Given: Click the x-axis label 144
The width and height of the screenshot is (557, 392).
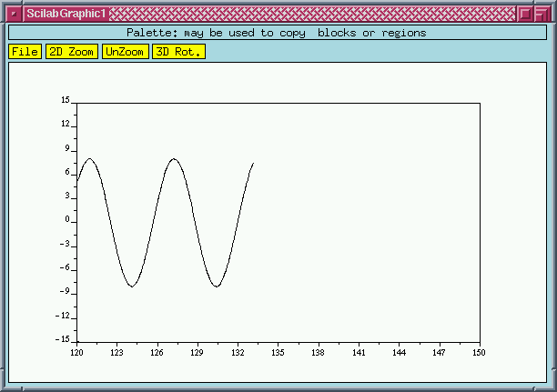Looking at the screenshot, I should (399, 352).
